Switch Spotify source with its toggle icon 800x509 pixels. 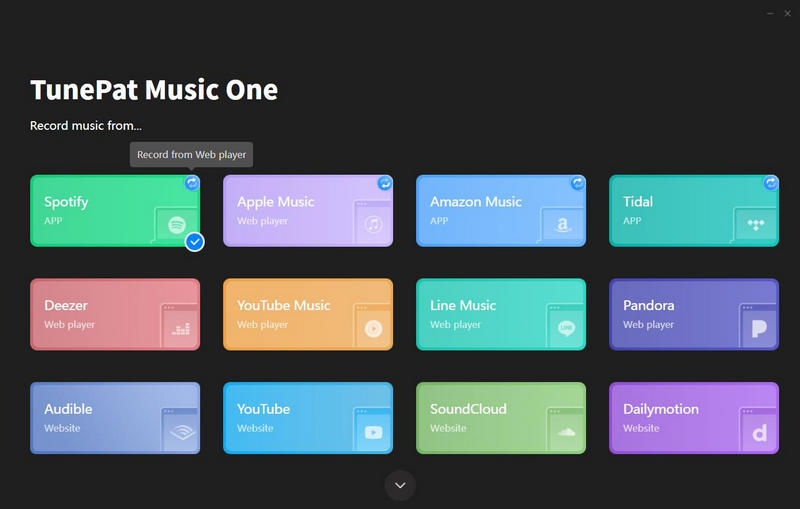pyautogui.click(x=192, y=183)
